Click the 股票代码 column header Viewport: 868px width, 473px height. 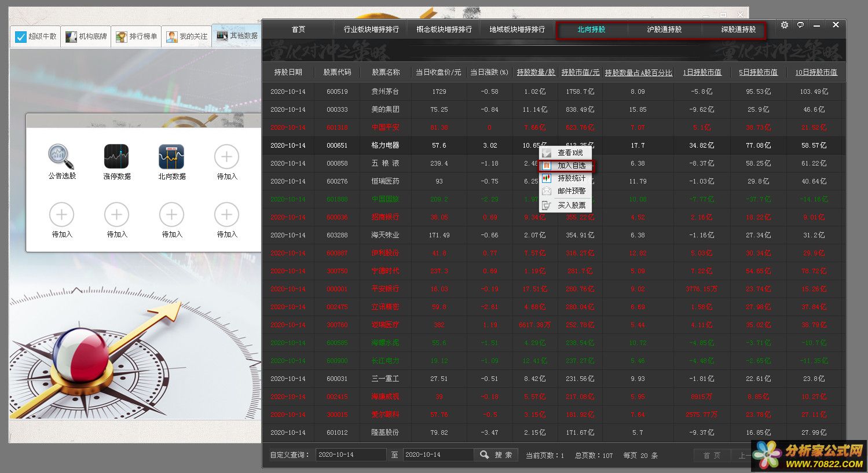tap(337, 72)
